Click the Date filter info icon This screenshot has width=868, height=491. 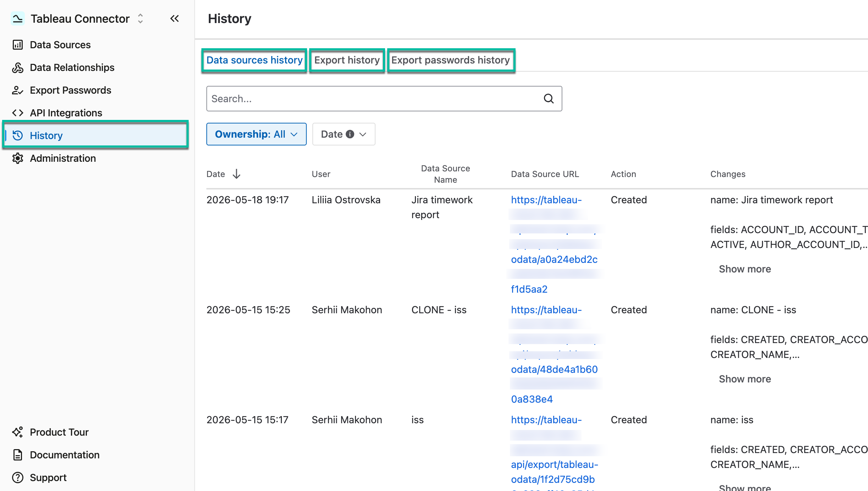tap(350, 134)
